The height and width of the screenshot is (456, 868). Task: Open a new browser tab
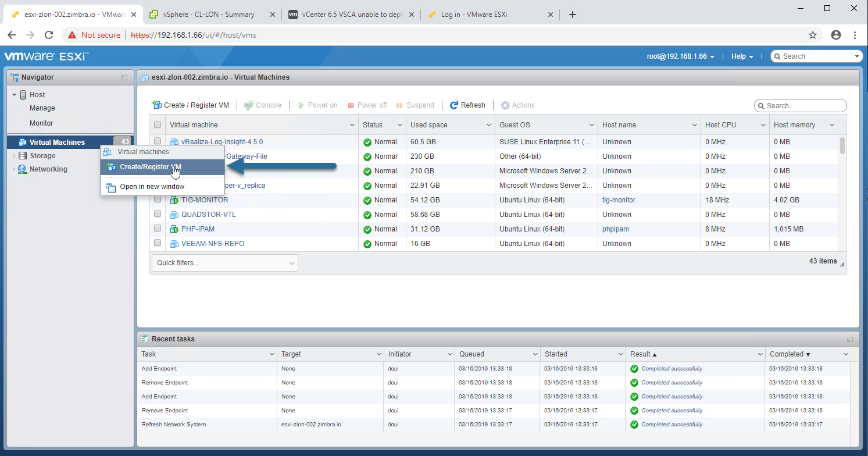pos(573,15)
